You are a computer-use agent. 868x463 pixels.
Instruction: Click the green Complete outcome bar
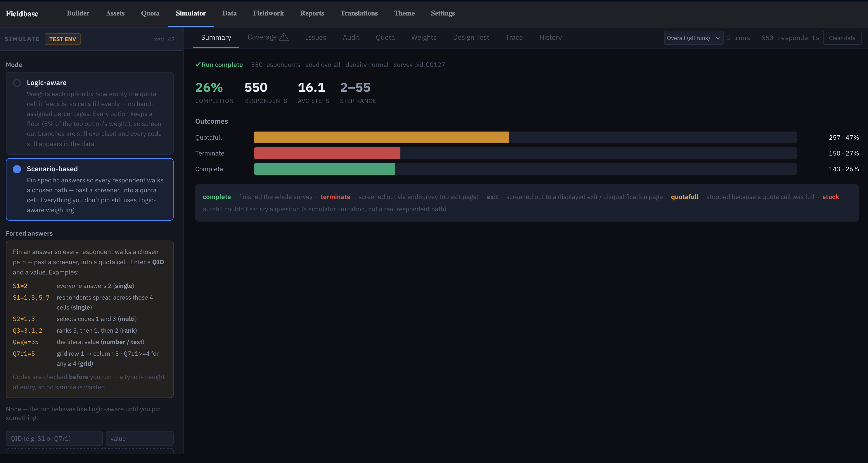coord(324,169)
